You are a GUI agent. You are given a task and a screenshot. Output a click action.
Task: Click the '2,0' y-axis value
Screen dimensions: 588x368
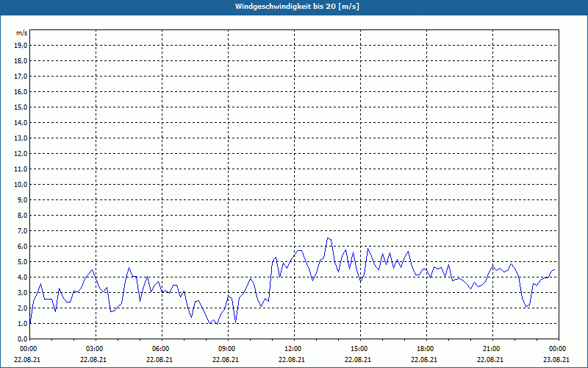[x=23, y=308]
